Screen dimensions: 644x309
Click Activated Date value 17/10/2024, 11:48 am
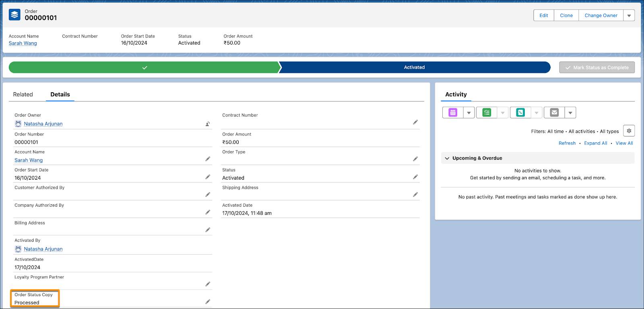point(247,213)
